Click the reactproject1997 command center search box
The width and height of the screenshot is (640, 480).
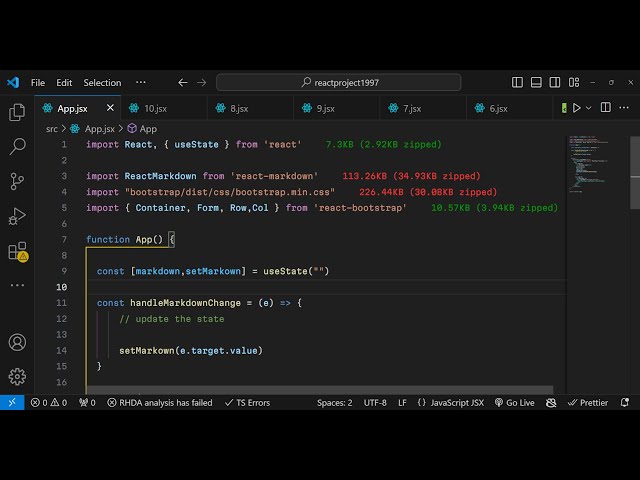[339, 82]
